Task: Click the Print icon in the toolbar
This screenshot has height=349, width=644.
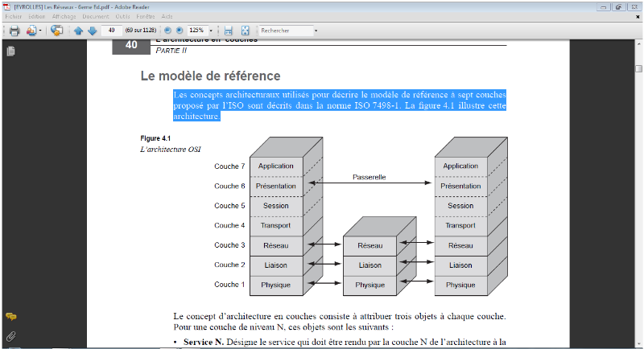Action: point(14,31)
